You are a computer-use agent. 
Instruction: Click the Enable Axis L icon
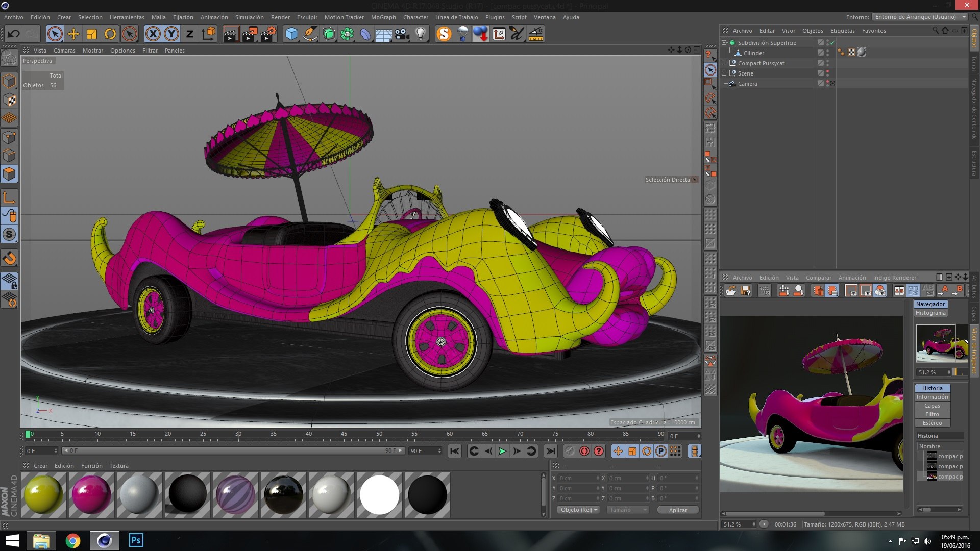9,198
